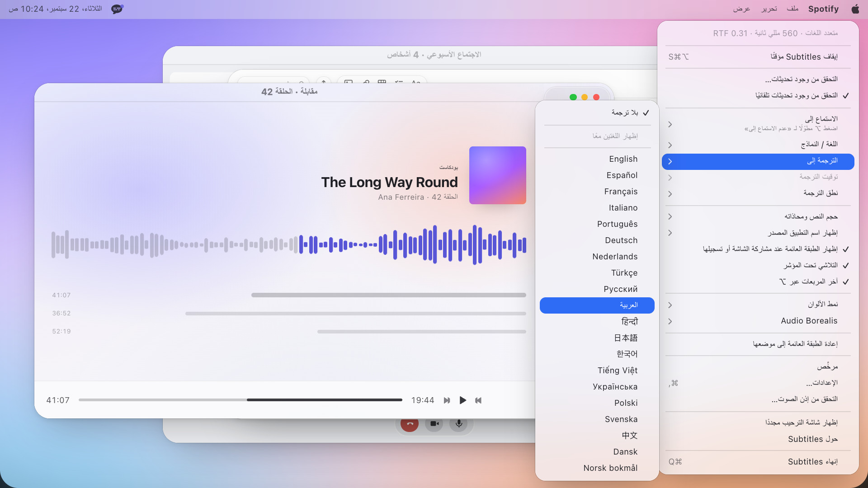Choose "العربية" in the translation language list
Screen dimensions: 868x488
[597, 305]
